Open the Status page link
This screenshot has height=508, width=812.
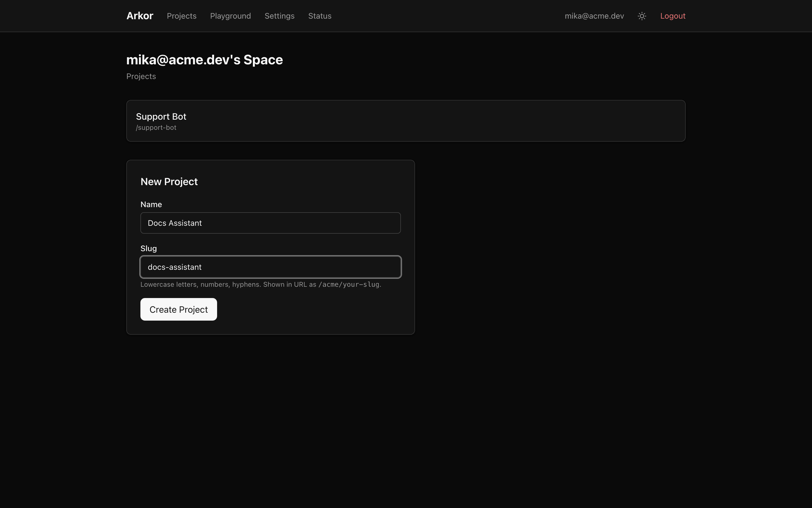[319, 16]
